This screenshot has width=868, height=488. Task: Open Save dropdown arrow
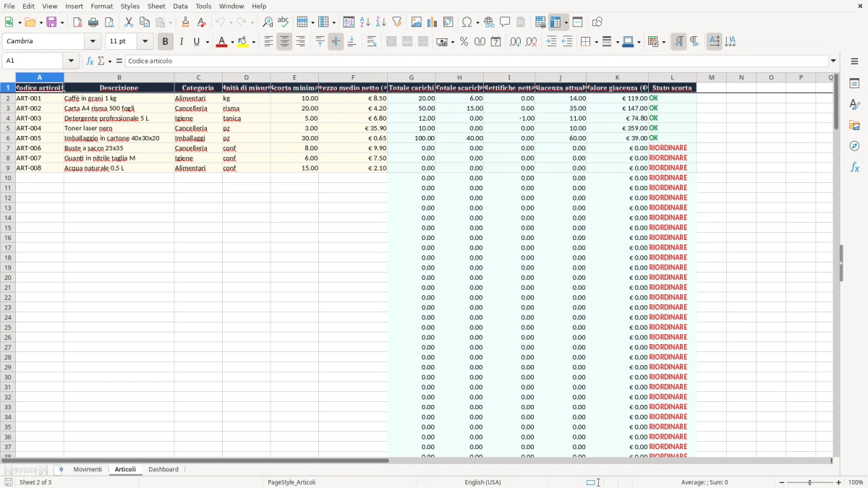pyautogui.click(x=62, y=22)
